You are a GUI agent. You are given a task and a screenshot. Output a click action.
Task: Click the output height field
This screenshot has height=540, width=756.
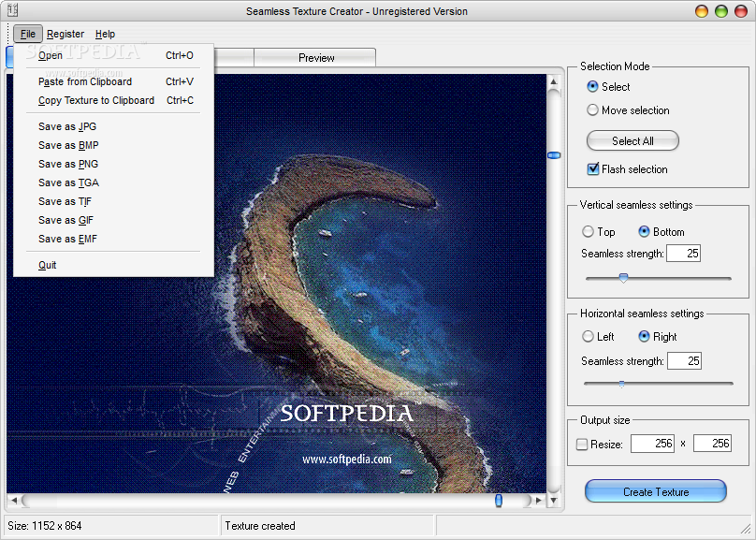pos(712,444)
